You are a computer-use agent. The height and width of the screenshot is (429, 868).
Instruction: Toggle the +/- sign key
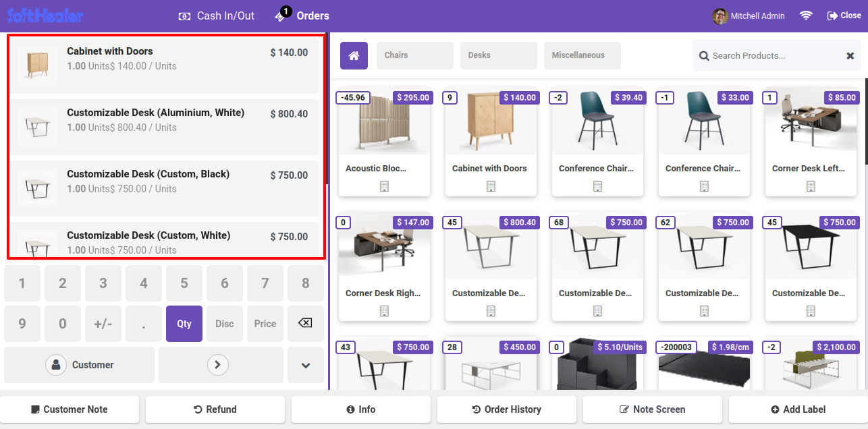tap(103, 324)
